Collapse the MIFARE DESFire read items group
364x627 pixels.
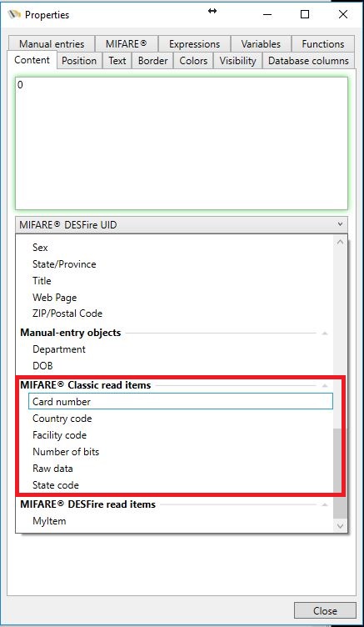325,504
